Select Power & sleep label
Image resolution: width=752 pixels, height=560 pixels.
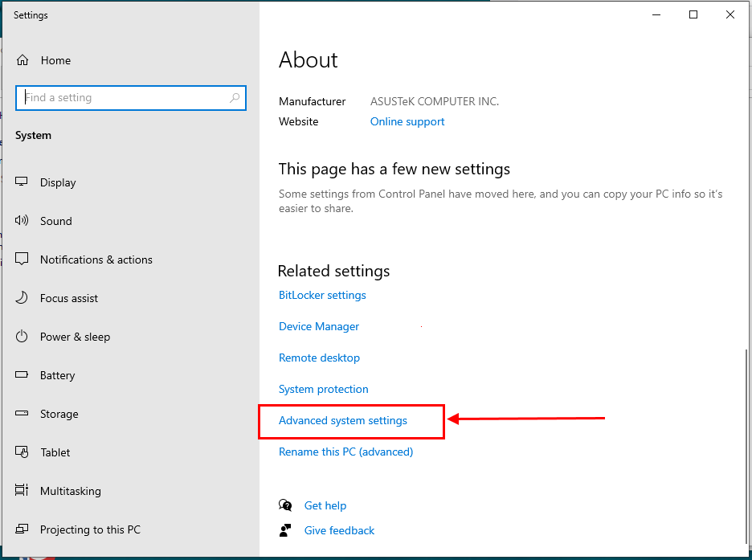(x=76, y=337)
